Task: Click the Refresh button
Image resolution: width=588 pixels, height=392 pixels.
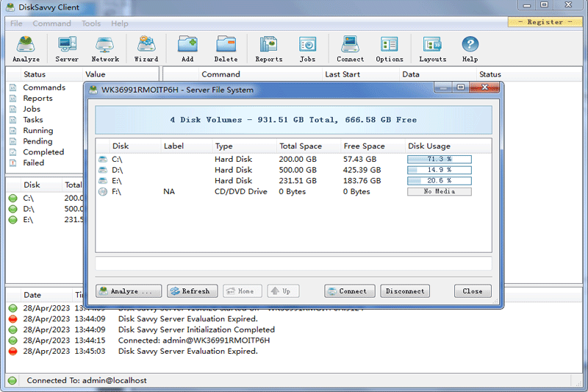Action: pyautogui.click(x=193, y=291)
